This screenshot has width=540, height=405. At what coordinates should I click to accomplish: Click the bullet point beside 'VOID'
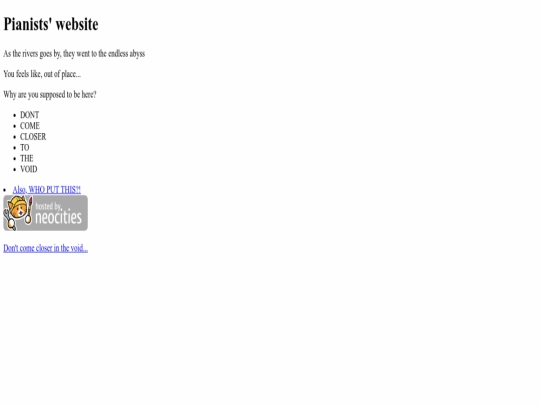(14, 170)
